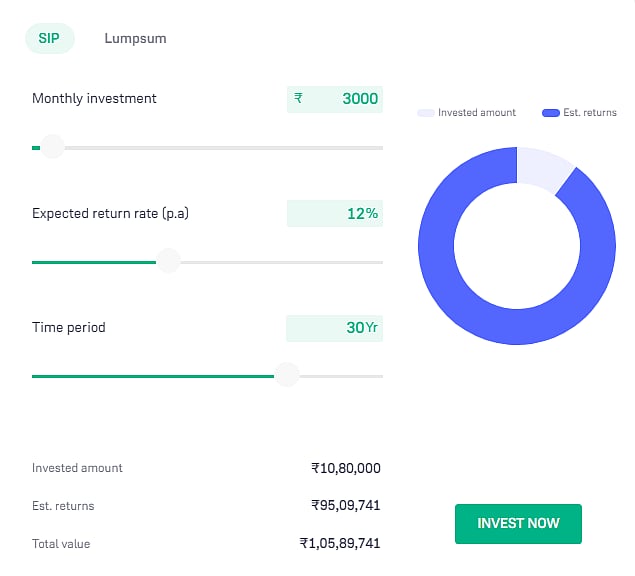Image resolution: width=635 pixels, height=576 pixels.
Task: Click the Expected return rate 12% field
Action: (334, 214)
